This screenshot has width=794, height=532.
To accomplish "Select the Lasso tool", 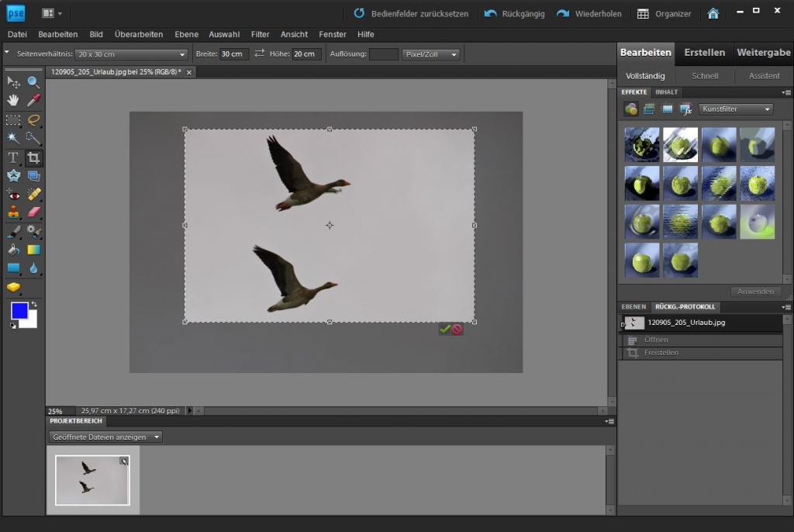I will (x=33, y=120).
